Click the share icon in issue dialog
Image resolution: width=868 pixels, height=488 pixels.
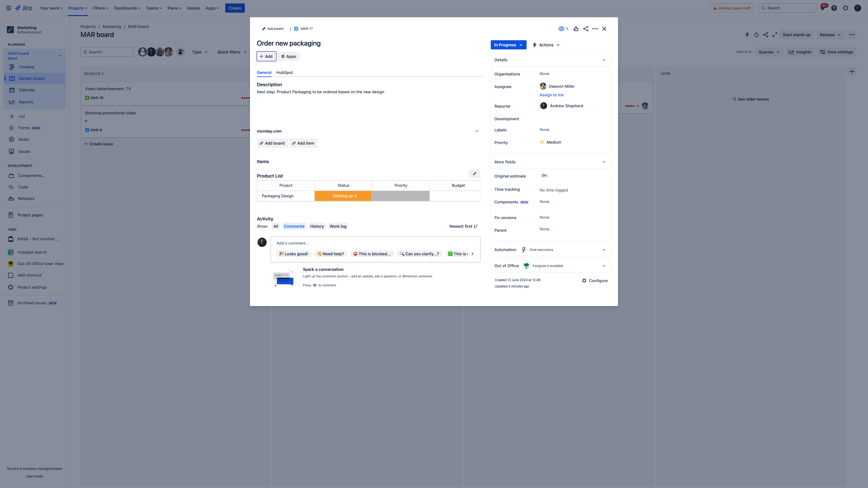(x=586, y=29)
